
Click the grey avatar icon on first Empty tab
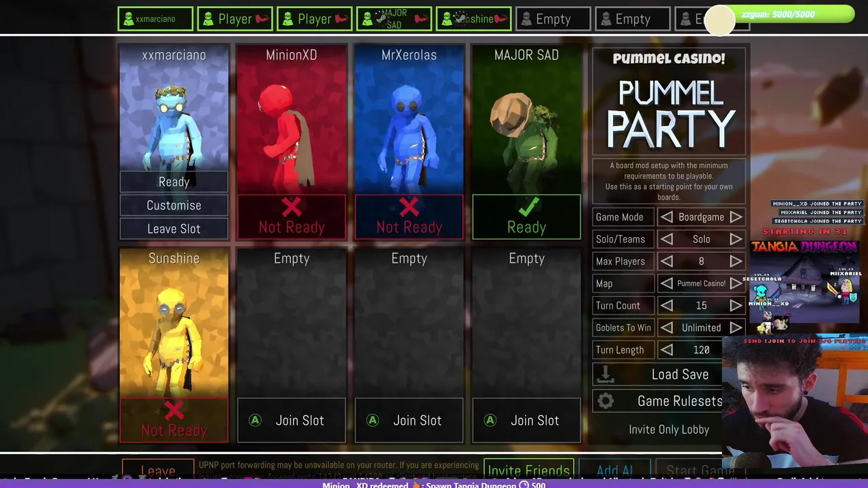[x=526, y=19]
